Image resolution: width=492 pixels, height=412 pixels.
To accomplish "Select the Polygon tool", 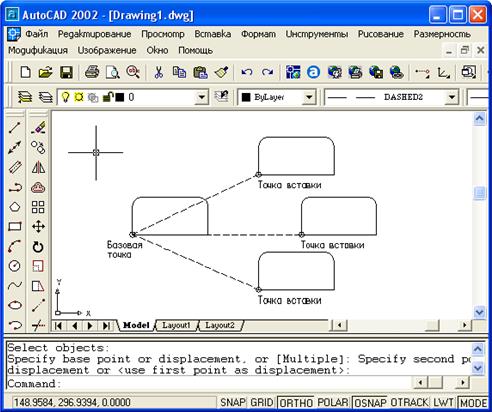I will (x=15, y=207).
